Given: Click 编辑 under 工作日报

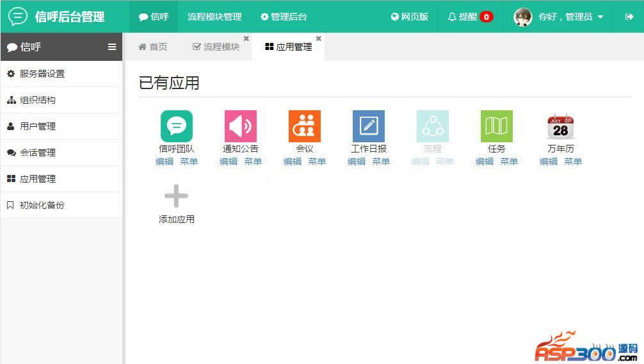Looking at the screenshot, I should point(357,161).
